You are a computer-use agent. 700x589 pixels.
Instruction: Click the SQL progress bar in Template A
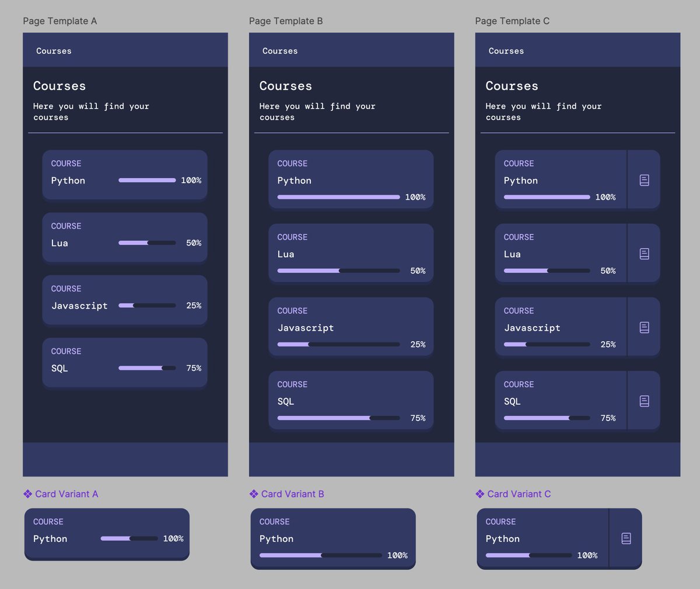coord(147,368)
